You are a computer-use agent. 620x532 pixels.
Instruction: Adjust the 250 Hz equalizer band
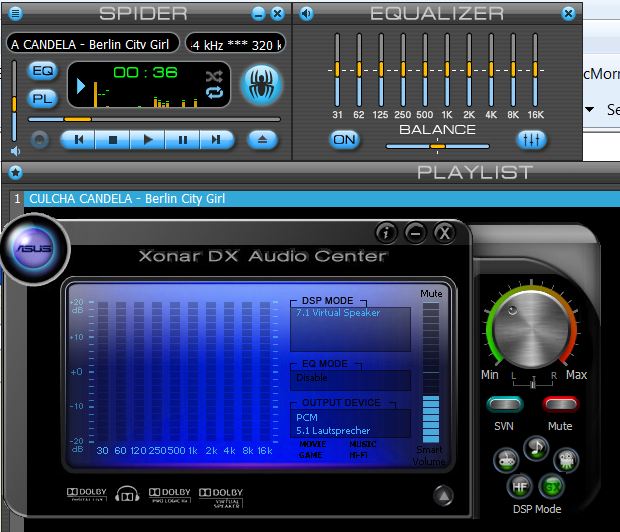tap(403, 70)
